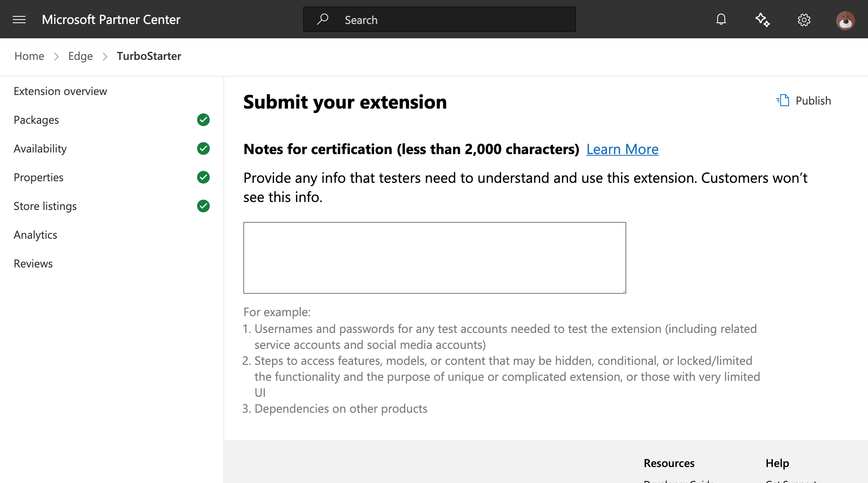Click the notifications bell icon
This screenshot has width=868, height=483.
(721, 20)
